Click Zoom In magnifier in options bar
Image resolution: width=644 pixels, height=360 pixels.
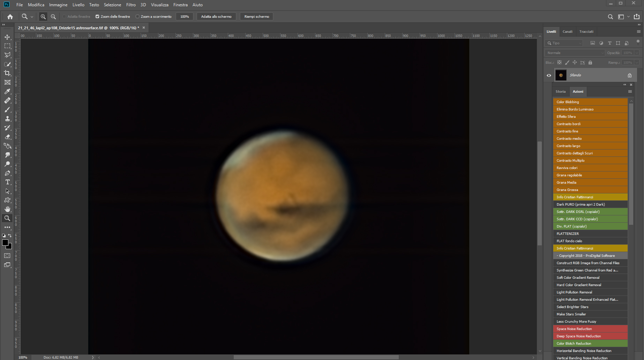[43, 16]
